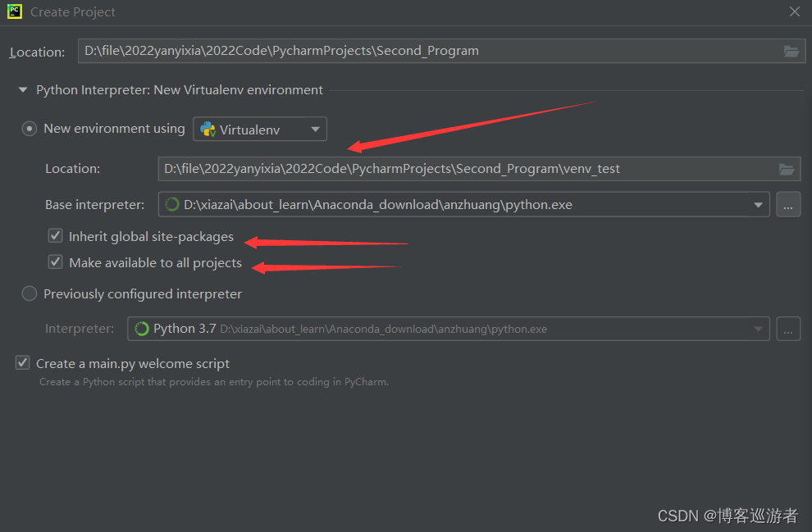Click the ... button beside Interpreter field
This screenshot has width=812, height=532.
coord(788,329)
